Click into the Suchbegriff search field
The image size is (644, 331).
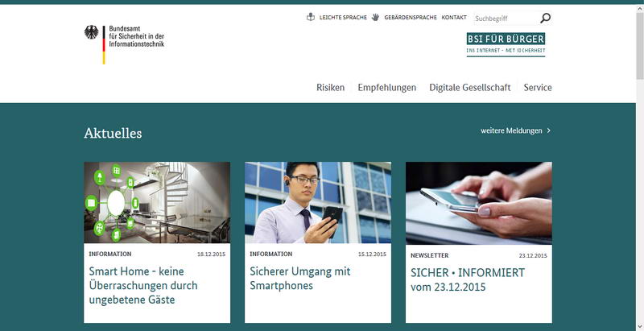click(x=506, y=19)
